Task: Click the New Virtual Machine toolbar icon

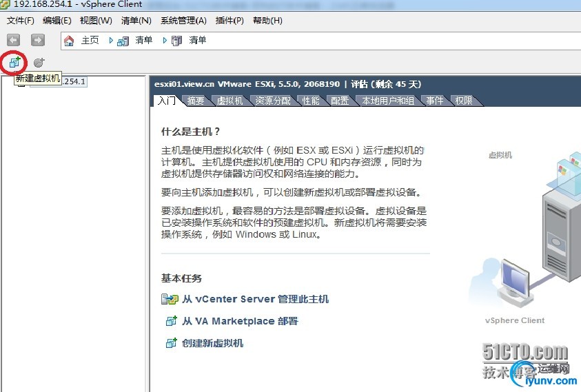Action: pos(14,62)
